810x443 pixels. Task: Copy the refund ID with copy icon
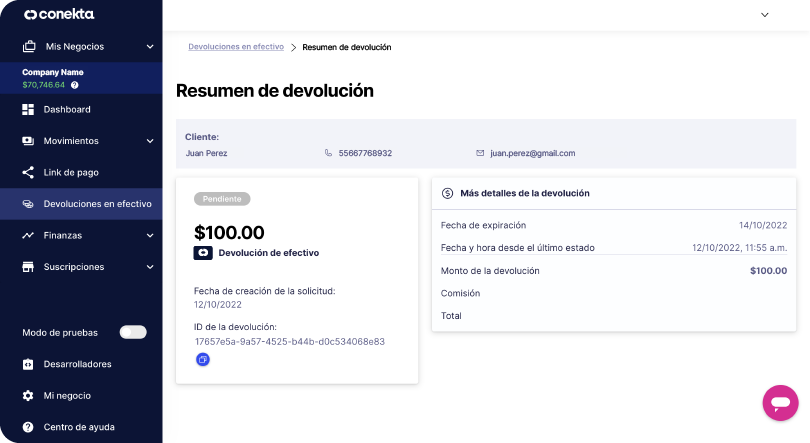point(203,359)
